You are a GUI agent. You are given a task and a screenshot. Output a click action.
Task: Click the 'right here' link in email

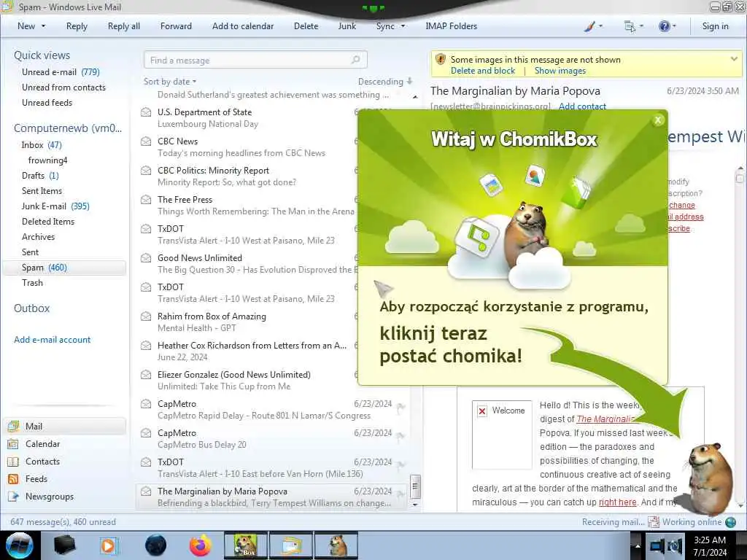(617, 502)
